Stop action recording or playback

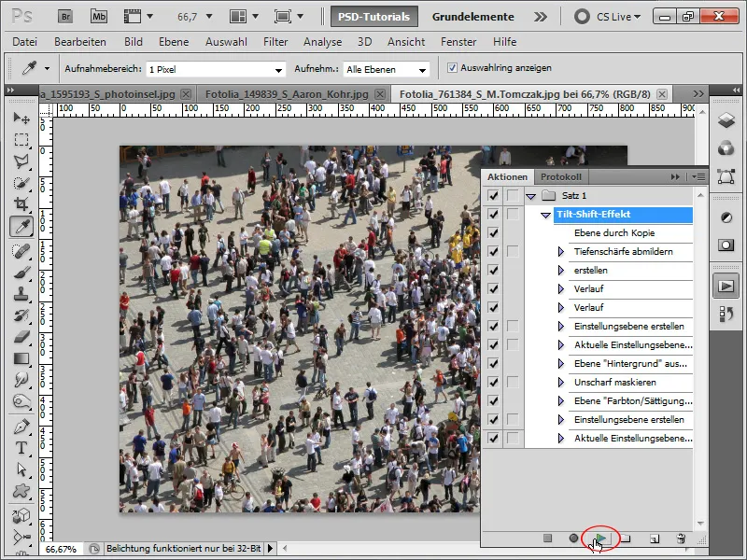547,539
